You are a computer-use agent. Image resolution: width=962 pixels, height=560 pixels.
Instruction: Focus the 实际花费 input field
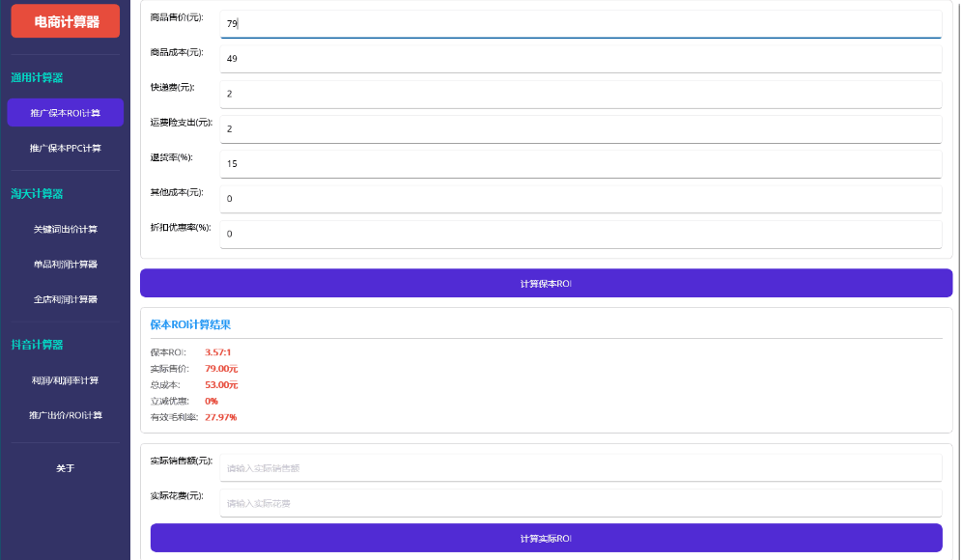tap(580, 503)
